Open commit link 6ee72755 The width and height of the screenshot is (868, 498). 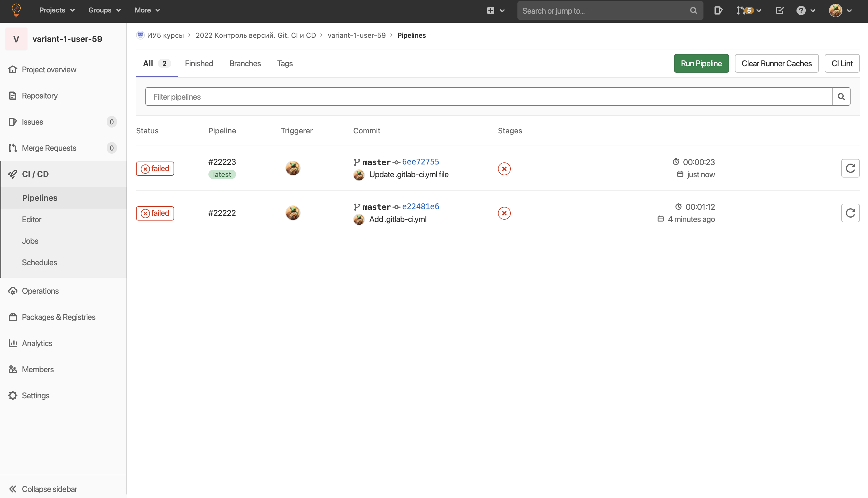(420, 162)
